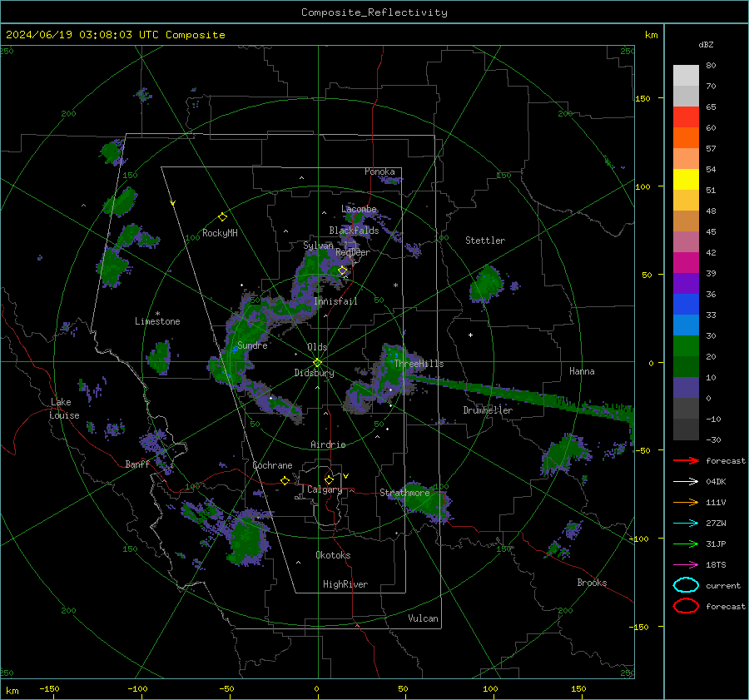Click the orange swatch between 60 and 57

tap(686, 138)
